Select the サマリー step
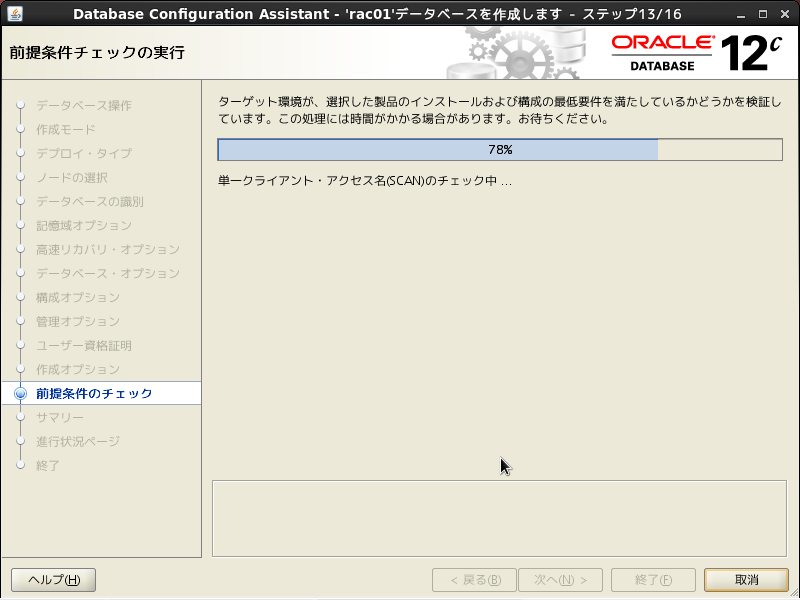 60,417
